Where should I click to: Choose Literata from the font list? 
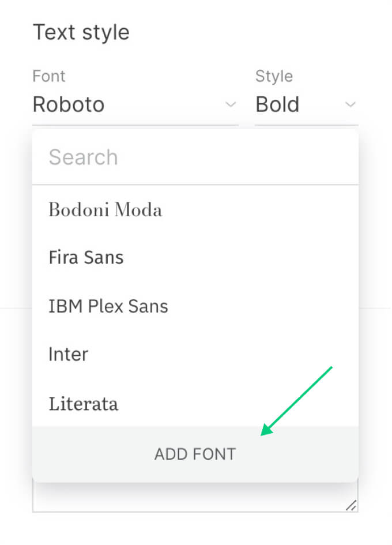click(x=84, y=403)
